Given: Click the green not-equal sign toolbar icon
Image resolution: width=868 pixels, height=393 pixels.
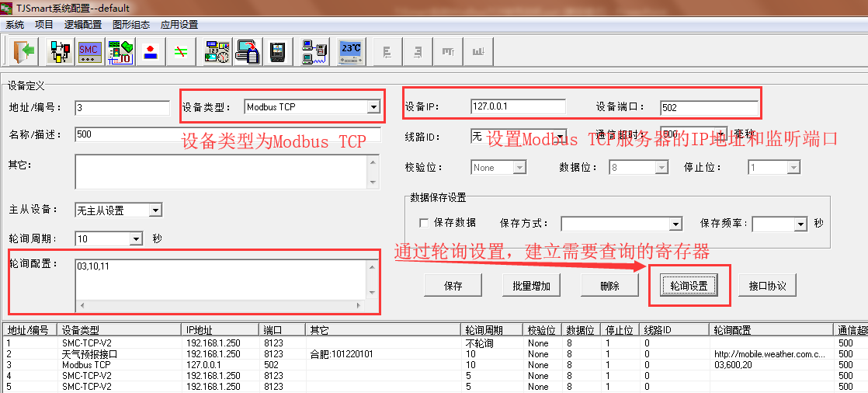Looking at the screenshot, I should 181,52.
